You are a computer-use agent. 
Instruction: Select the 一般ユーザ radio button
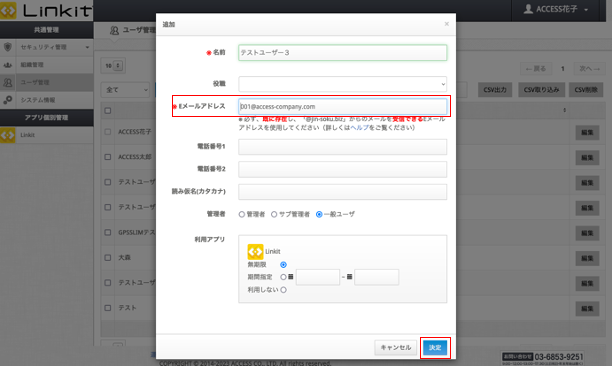[319, 214]
